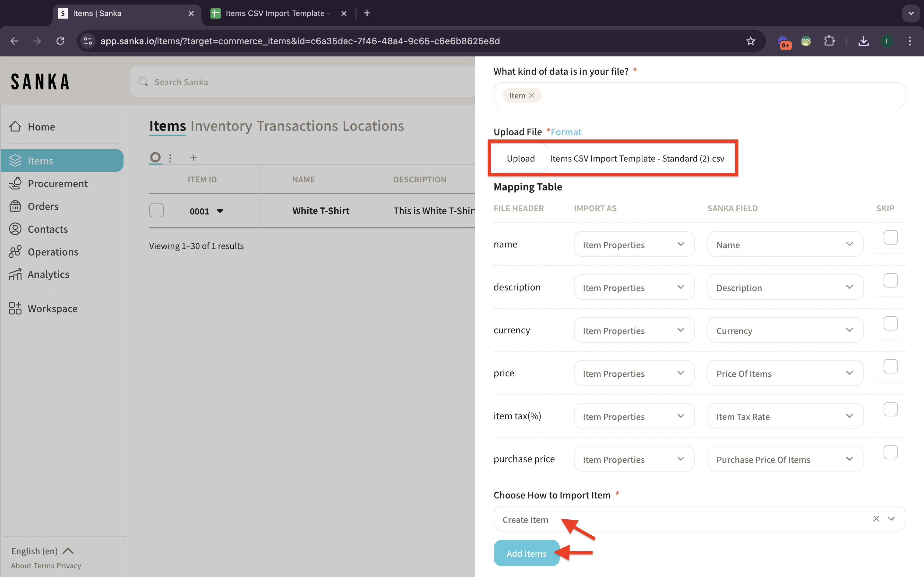Bookmark page with star icon
This screenshot has height=577, width=924.
click(750, 41)
